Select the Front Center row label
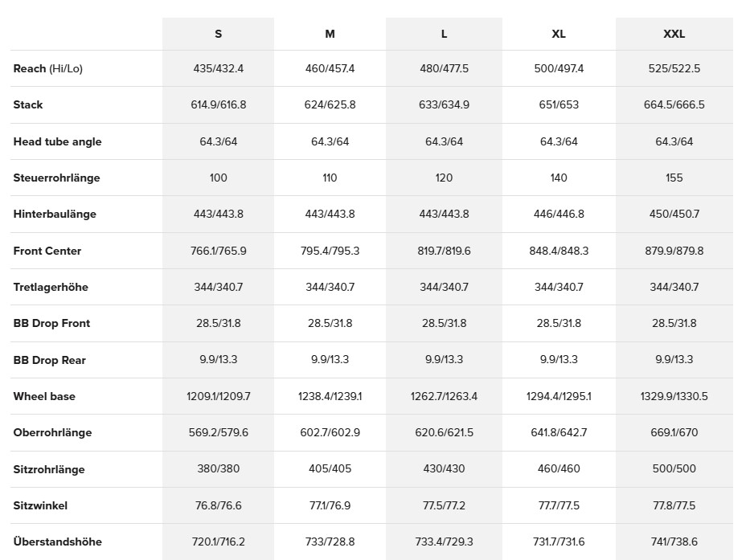The height and width of the screenshot is (560, 746). pyautogui.click(x=47, y=251)
